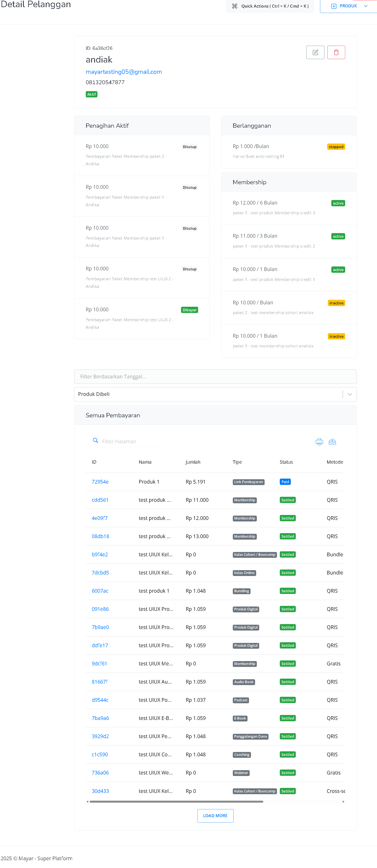Click the Metode column header

[x=335, y=462]
